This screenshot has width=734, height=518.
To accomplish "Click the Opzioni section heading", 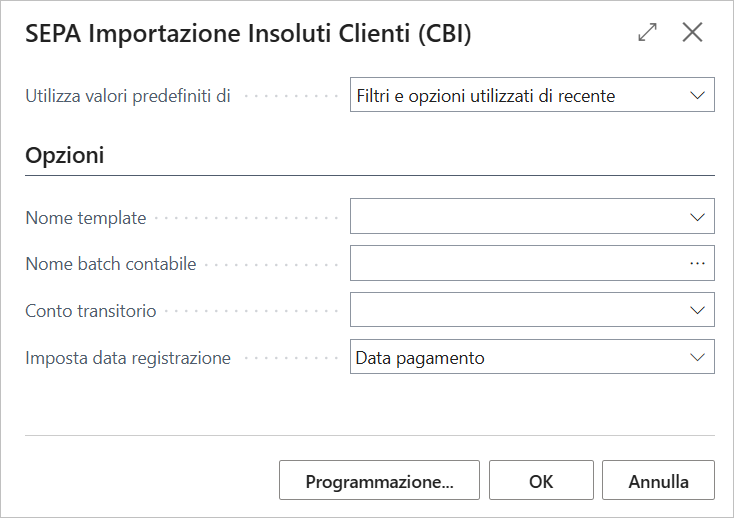I will [65, 156].
